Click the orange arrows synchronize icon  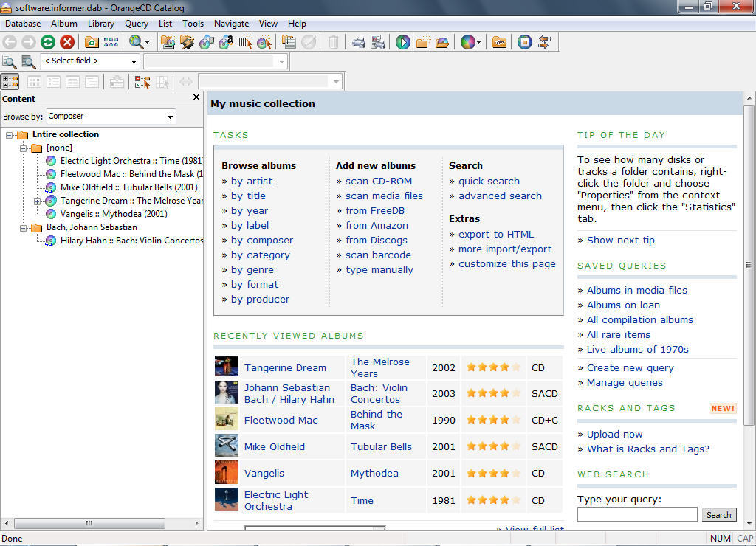(x=544, y=42)
